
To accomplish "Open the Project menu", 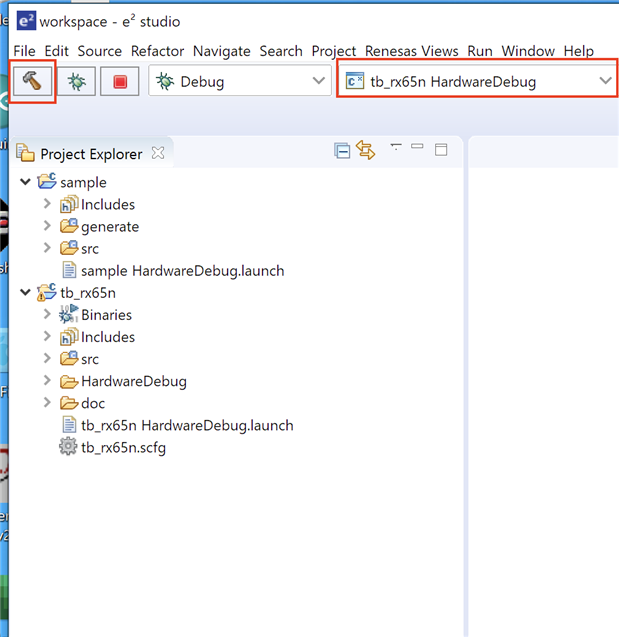I will 333,51.
